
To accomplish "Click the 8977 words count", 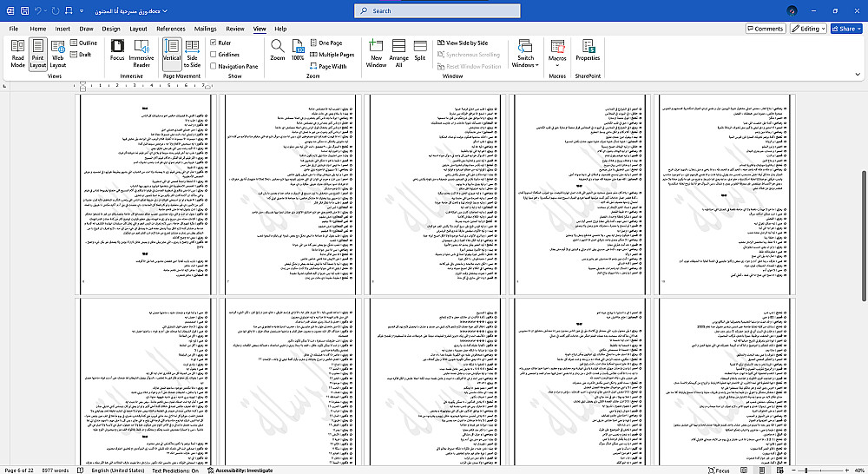I will 56,471.
